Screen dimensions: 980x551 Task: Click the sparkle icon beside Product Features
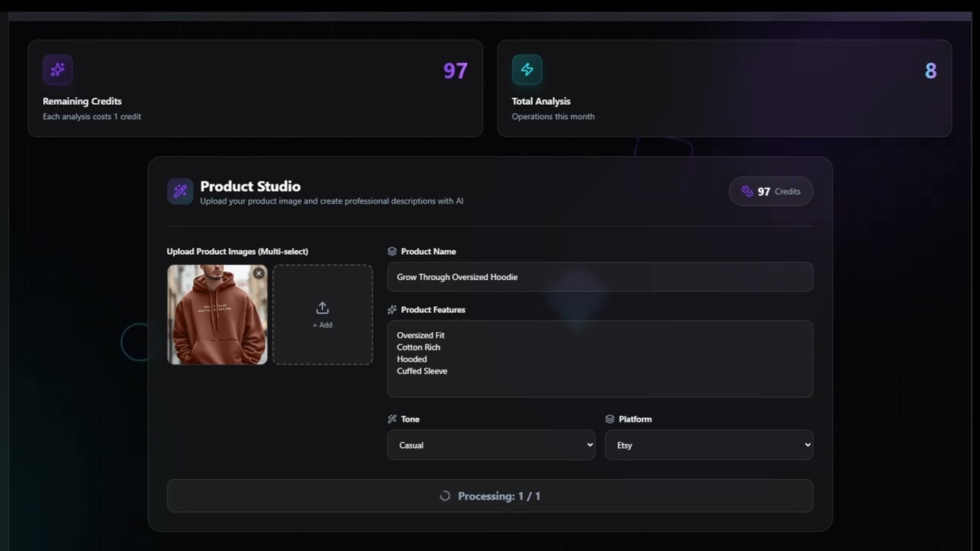(392, 310)
